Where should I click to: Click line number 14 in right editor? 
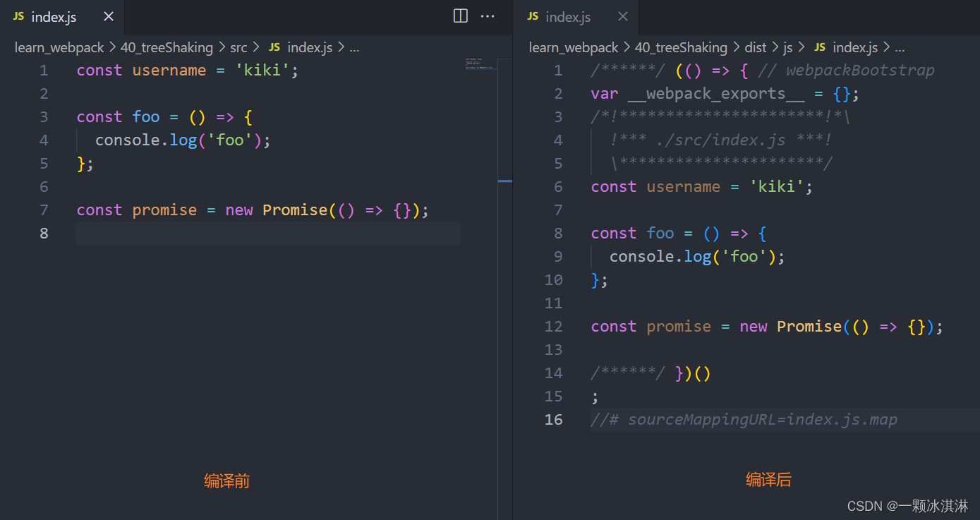tap(554, 373)
